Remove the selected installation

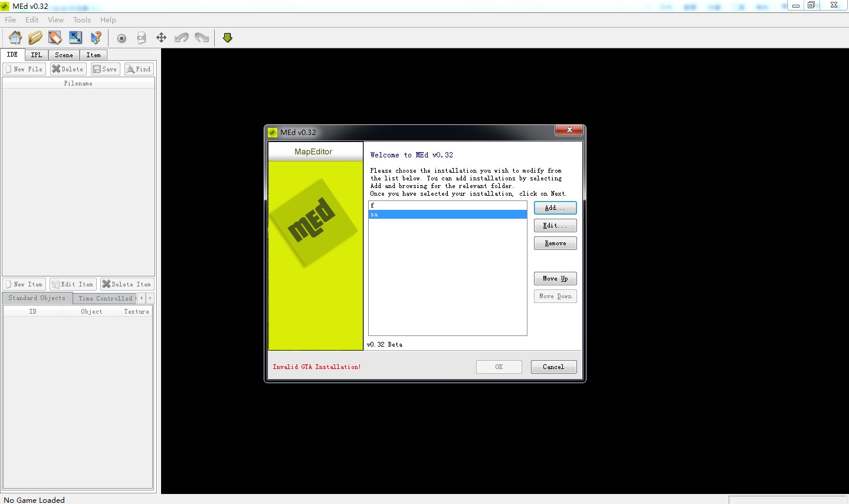tap(555, 243)
